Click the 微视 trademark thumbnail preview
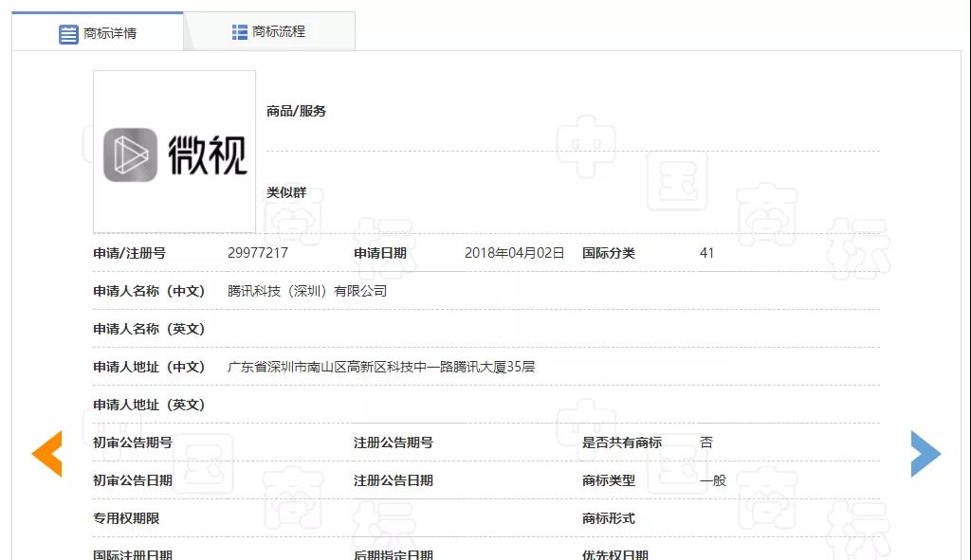Screen dimensions: 971x560 point(174,151)
